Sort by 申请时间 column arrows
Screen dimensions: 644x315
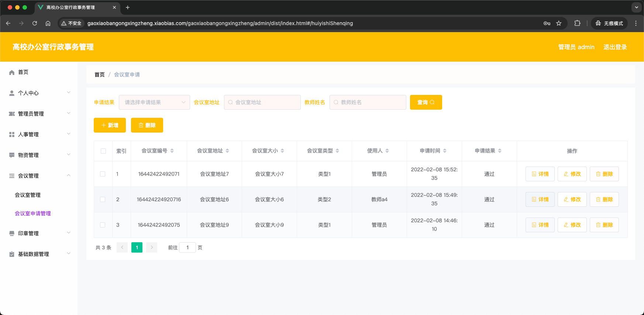445,151
